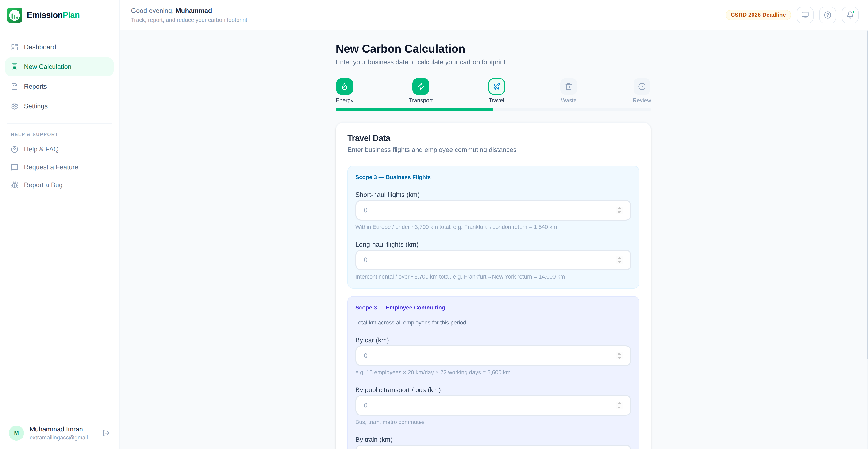Go to Settings

(x=59, y=106)
